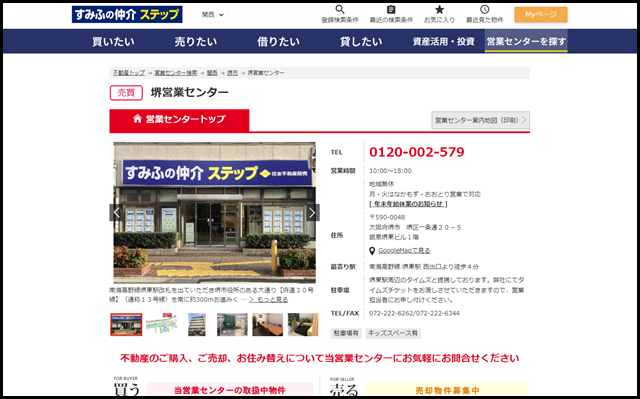Open 当営業センターの取扱中物件 banner
This screenshot has height=399, width=640.
coord(230,390)
